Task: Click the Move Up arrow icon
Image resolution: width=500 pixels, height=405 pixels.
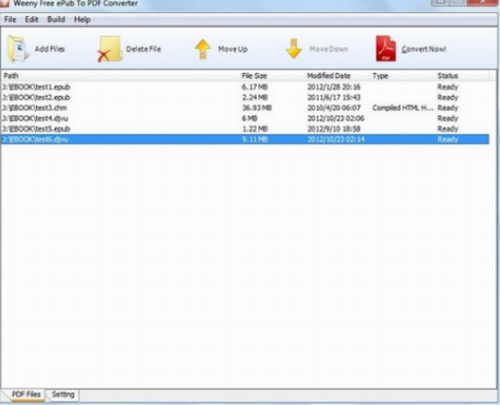Action: [x=203, y=49]
